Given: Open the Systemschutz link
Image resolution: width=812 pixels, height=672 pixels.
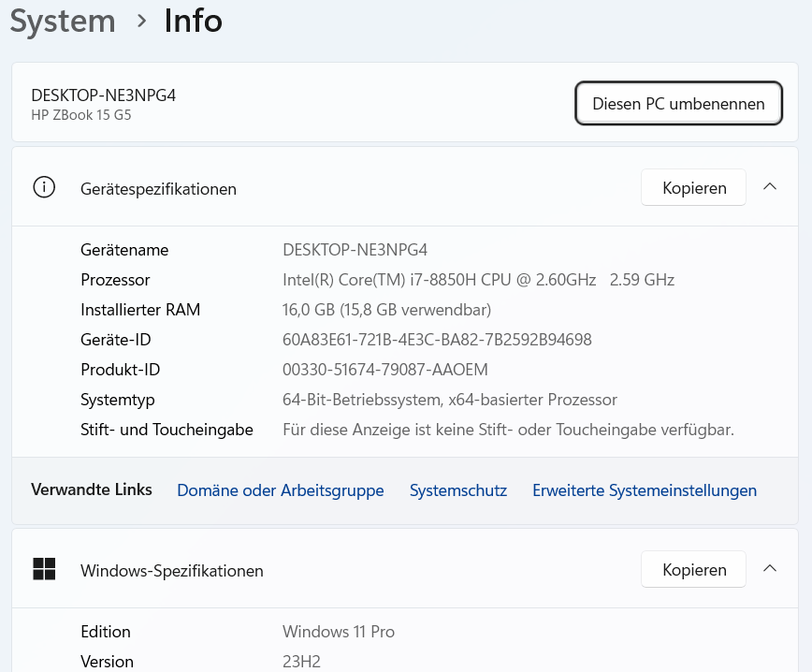Looking at the screenshot, I should click(x=457, y=490).
